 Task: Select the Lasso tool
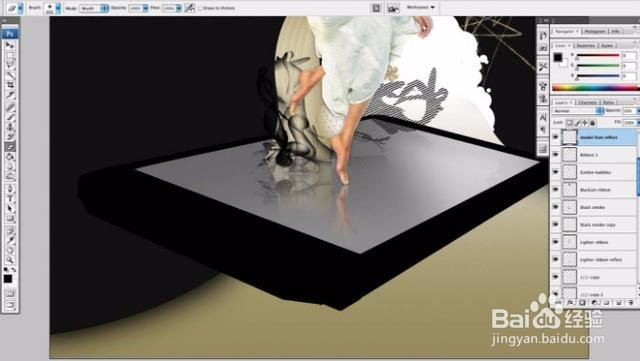coord(10,65)
